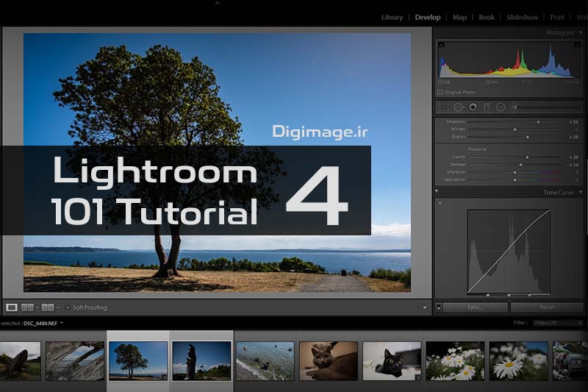588x392 pixels.
Task: Toggle the Original Photo checkbox
Action: pyautogui.click(x=440, y=93)
